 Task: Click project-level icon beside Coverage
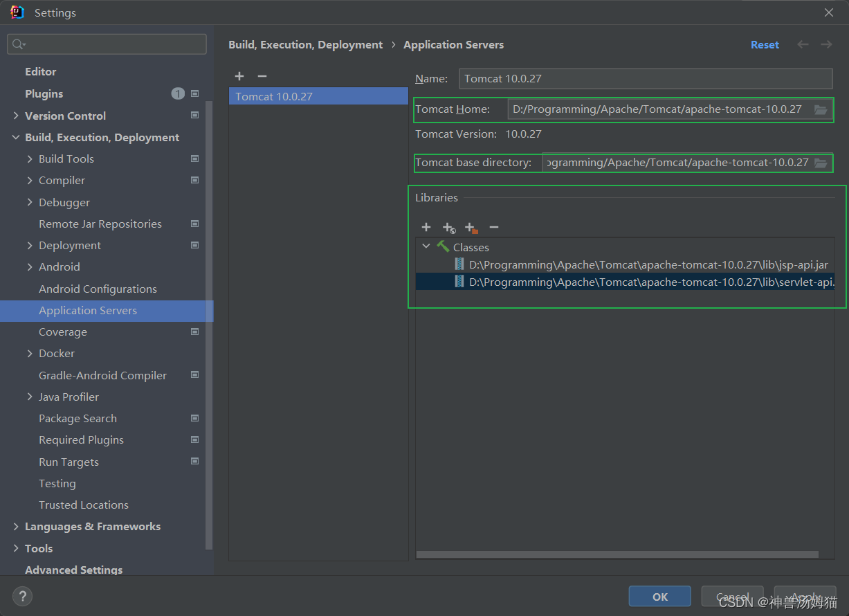[194, 332]
